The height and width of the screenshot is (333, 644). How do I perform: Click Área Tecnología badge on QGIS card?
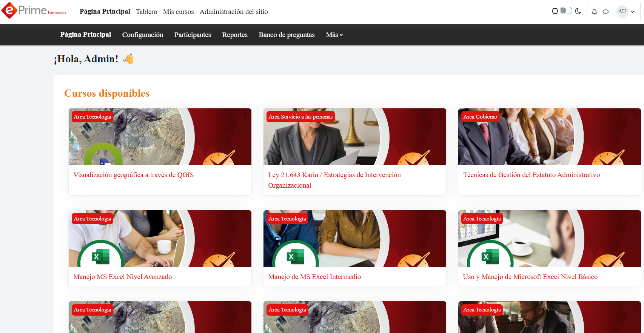[x=92, y=117]
